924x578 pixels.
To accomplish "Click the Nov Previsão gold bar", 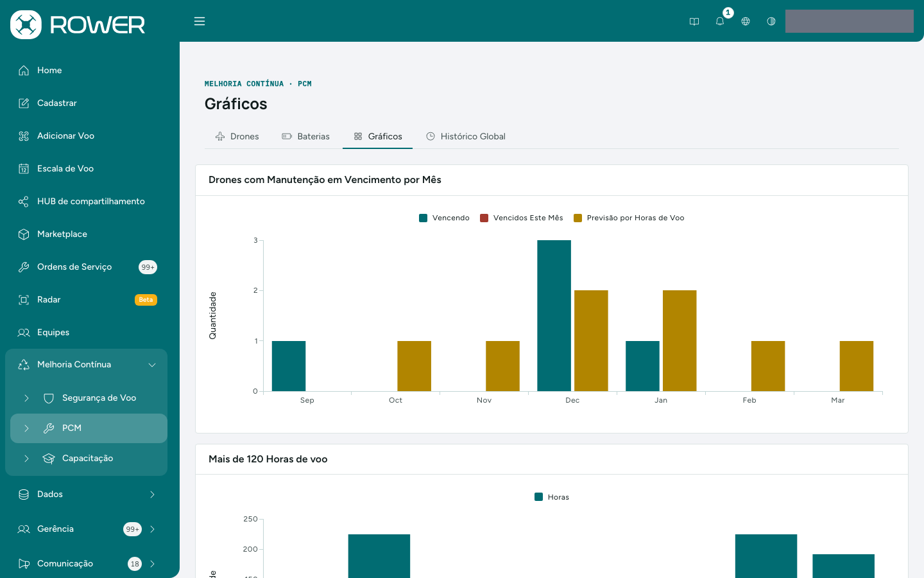I will (502, 366).
